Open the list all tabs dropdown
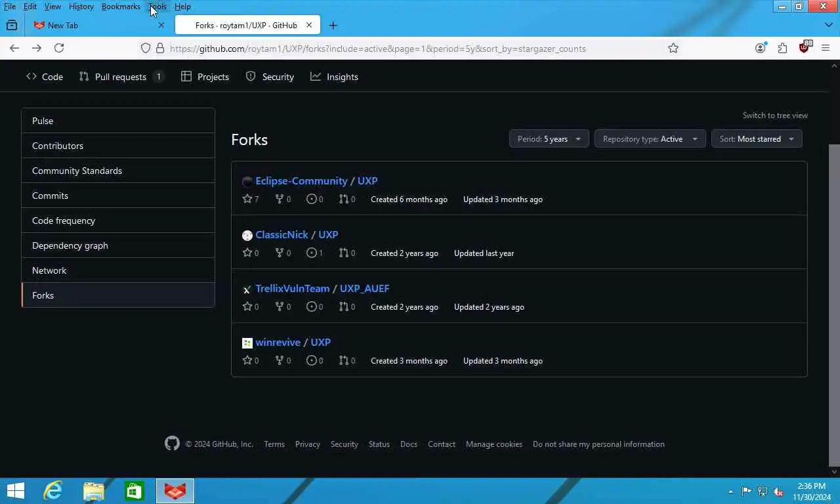This screenshot has width=840, height=504. pos(828,25)
